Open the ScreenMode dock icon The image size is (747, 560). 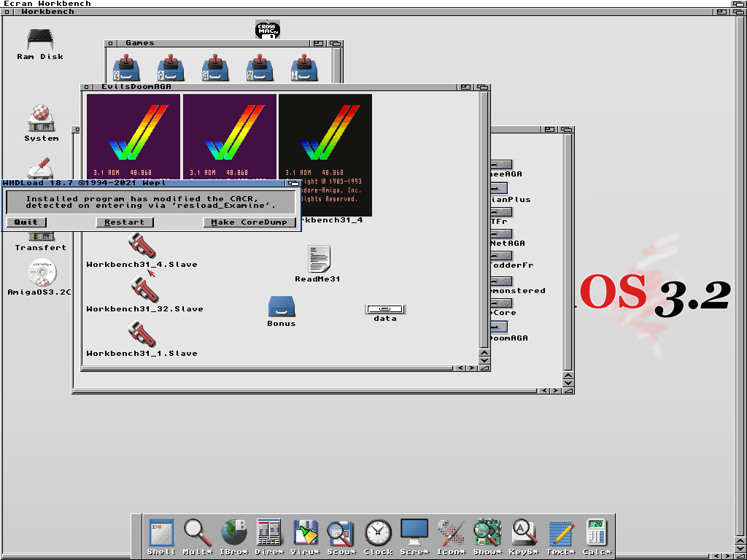(414, 532)
